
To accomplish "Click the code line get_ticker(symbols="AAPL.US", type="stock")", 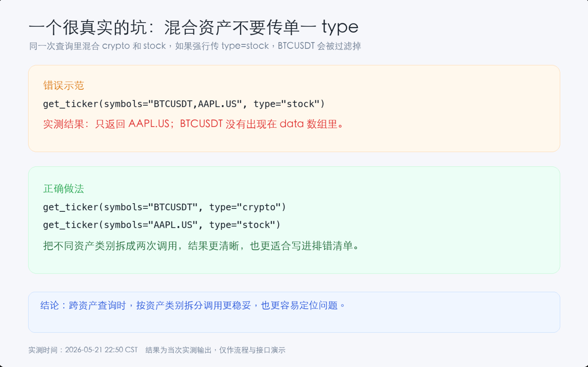I will tap(162, 225).
